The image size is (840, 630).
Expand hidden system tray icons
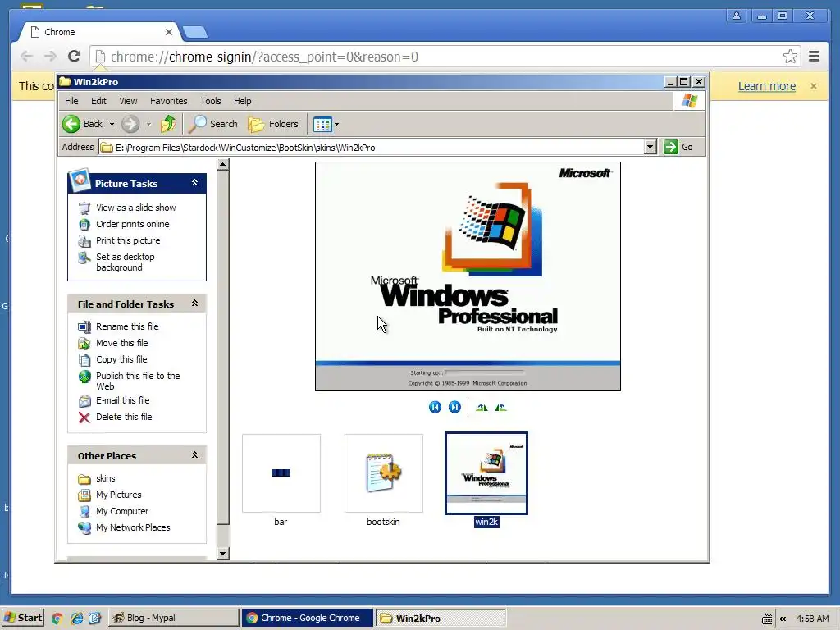[x=783, y=619]
